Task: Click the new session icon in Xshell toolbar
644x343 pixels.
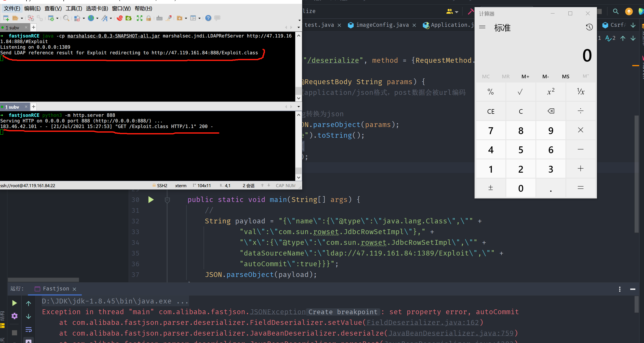Action: (6, 18)
